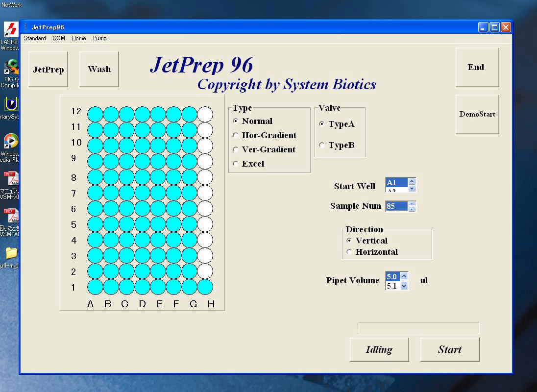
Task: Click Start Well up spinner arrow
Action: (x=412, y=181)
